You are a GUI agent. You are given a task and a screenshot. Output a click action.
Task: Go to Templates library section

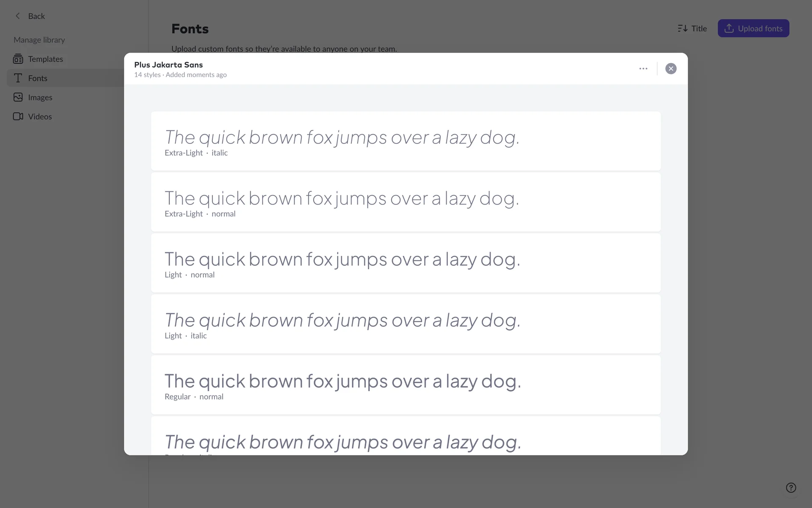(45, 59)
